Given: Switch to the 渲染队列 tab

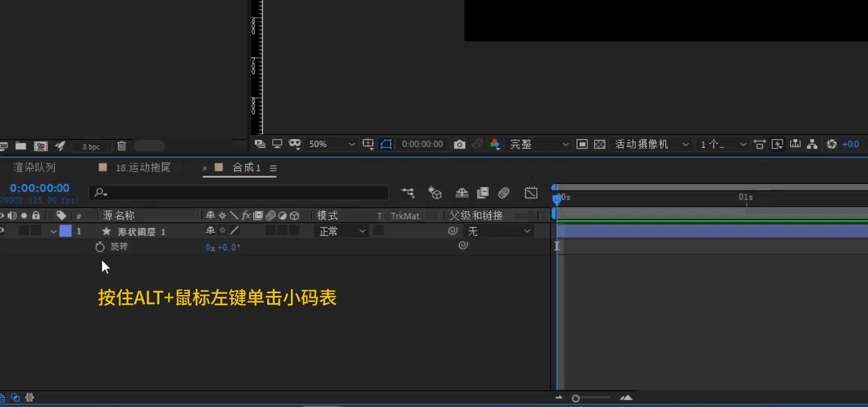Looking at the screenshot, I should tap(35, 168).
